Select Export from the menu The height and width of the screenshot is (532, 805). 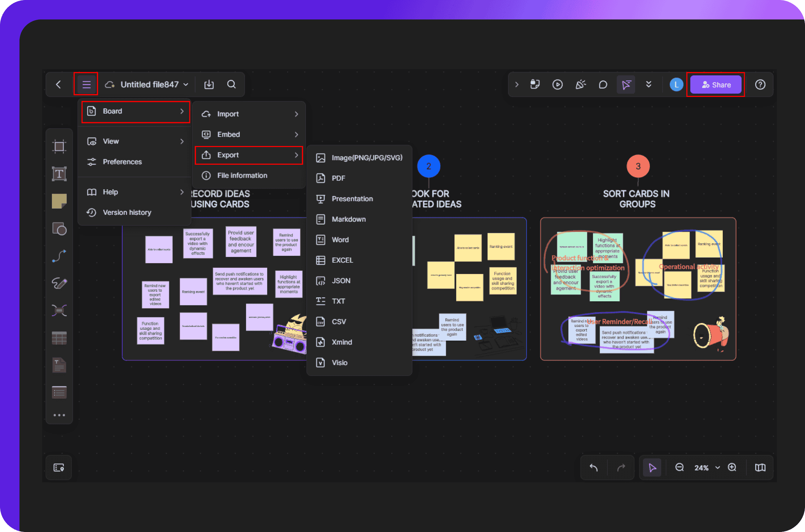[247, 155]
